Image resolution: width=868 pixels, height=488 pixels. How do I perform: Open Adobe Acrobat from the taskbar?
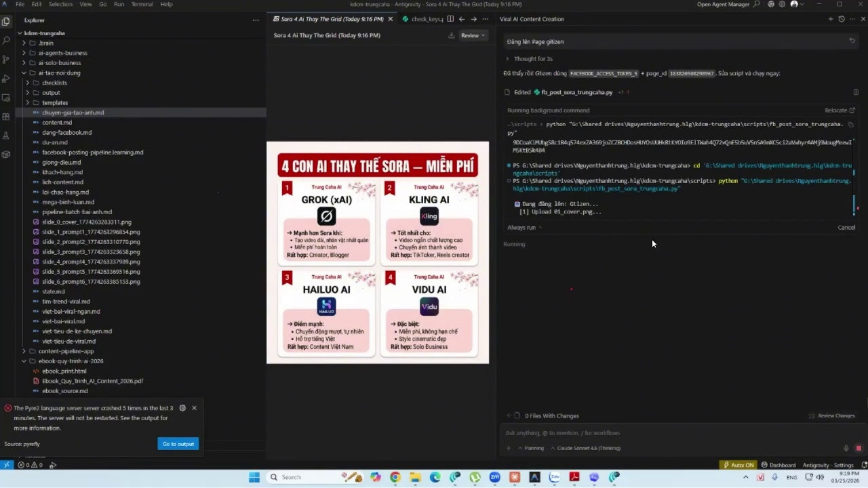(x=574, y=477)
